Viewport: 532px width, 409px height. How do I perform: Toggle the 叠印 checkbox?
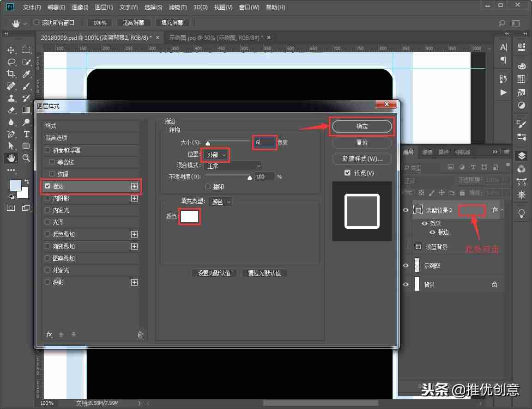click(208, 186)
